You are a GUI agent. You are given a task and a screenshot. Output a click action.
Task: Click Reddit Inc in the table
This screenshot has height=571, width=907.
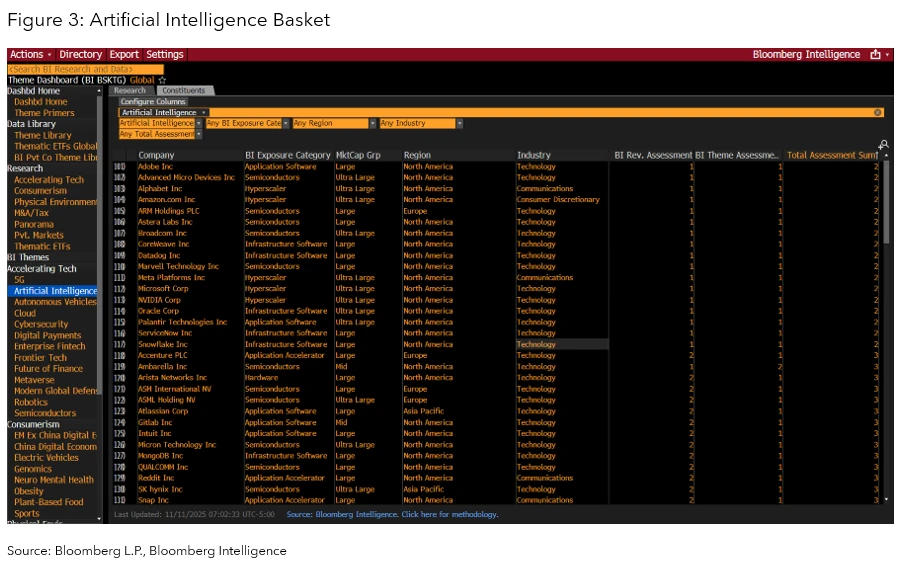156,478
